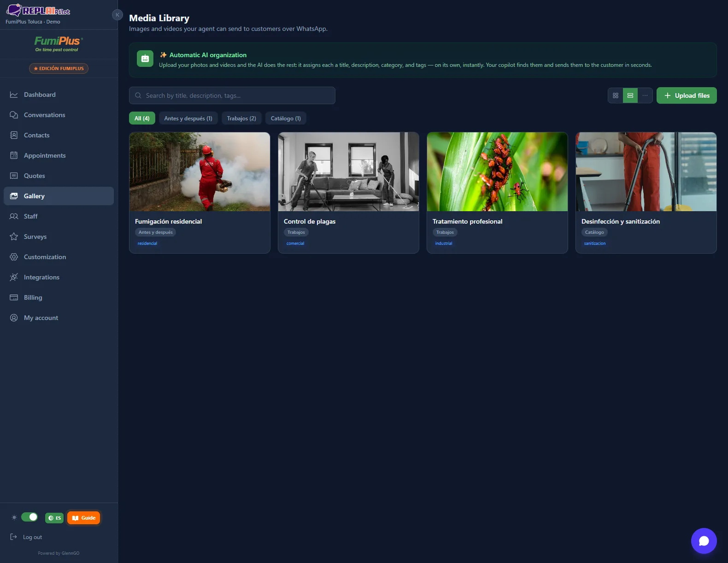Switch to grid view layout
This screenshot has height=563, width=728.
coord(616,95)
